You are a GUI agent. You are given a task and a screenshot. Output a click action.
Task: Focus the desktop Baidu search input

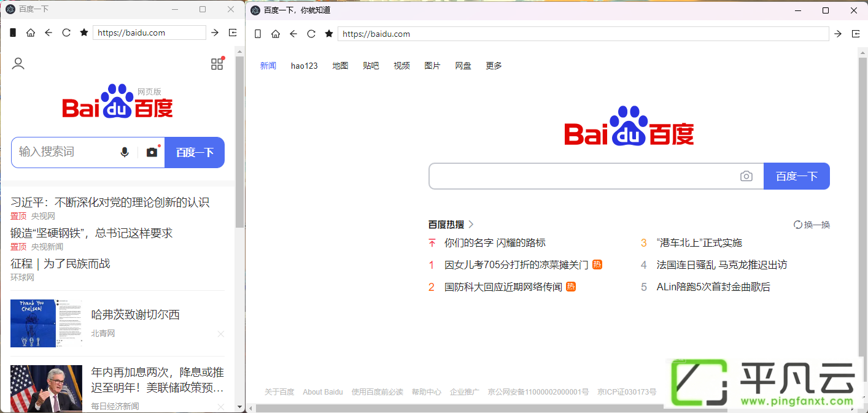[583, 176]
